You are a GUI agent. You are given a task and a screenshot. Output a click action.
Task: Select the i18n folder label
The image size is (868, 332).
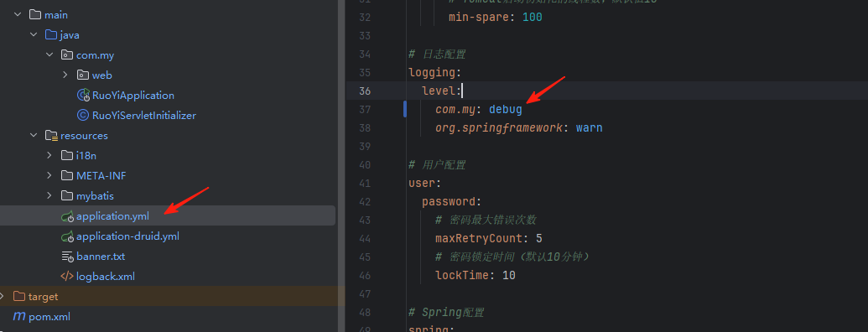tap(86, 155)
